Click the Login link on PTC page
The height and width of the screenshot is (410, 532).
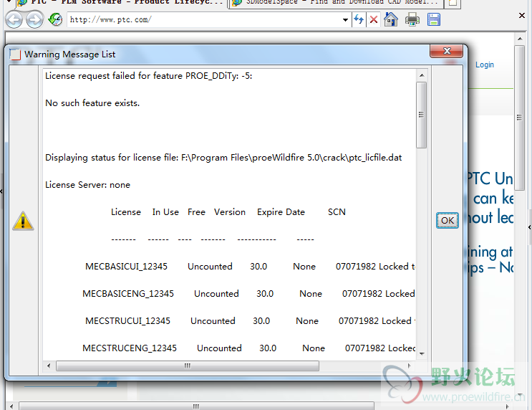click(485, 65)
